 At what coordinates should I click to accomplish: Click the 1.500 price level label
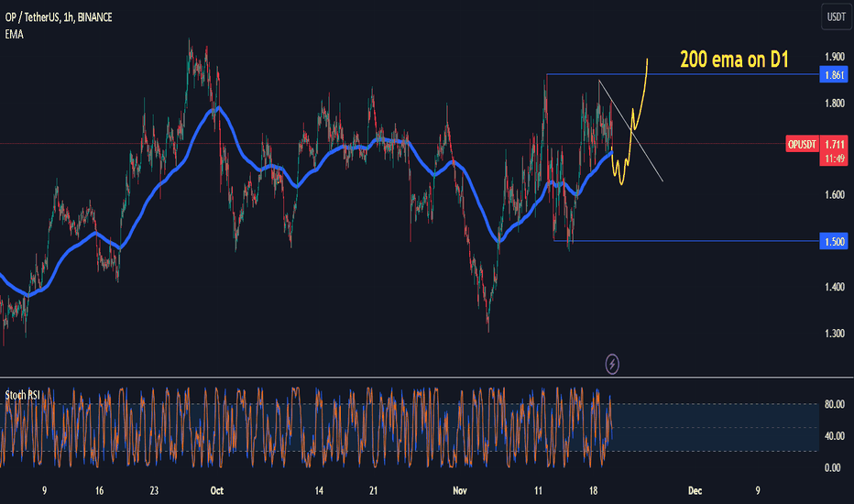[x=834, y=241]
